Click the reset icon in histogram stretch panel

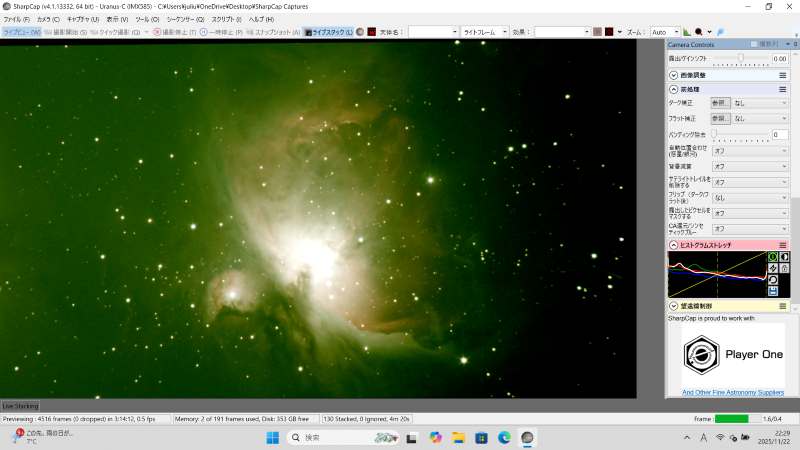(x=773, y=280)
